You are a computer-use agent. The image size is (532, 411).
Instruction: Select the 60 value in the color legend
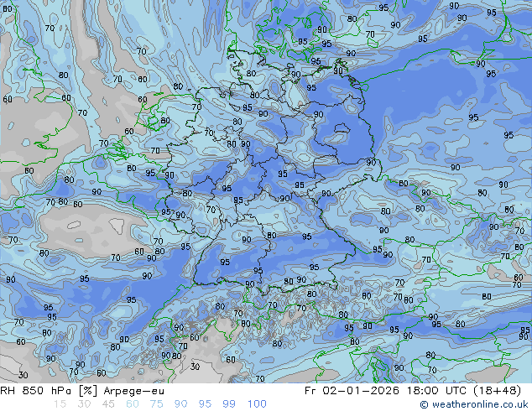tap(133, 404)
